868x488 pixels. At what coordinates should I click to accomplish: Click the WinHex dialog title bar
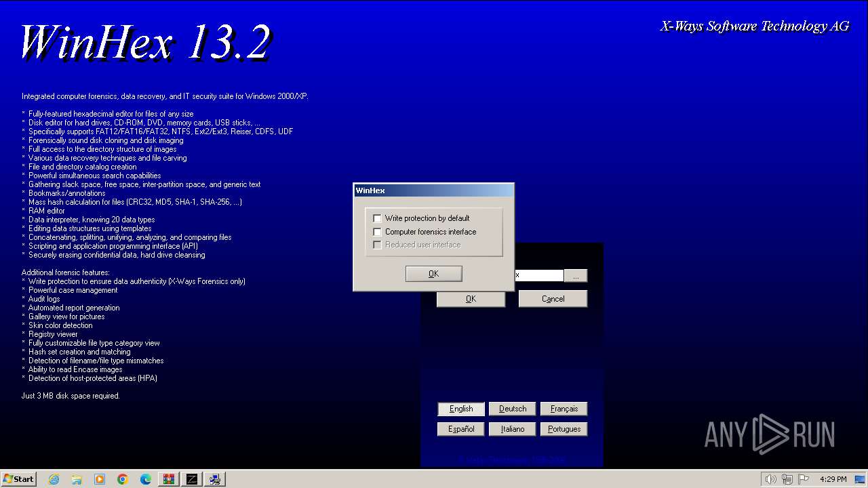433,190
